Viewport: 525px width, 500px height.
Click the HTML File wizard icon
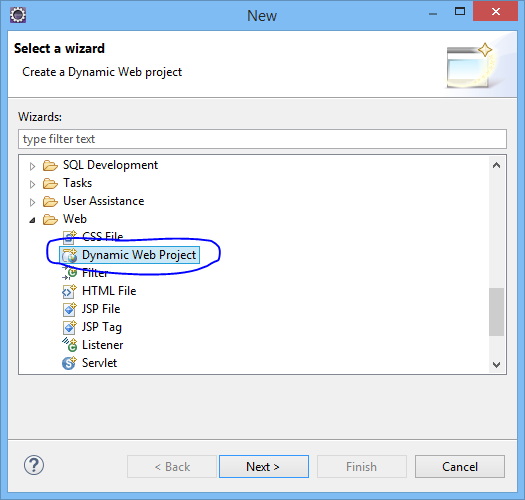pos(69,291)
